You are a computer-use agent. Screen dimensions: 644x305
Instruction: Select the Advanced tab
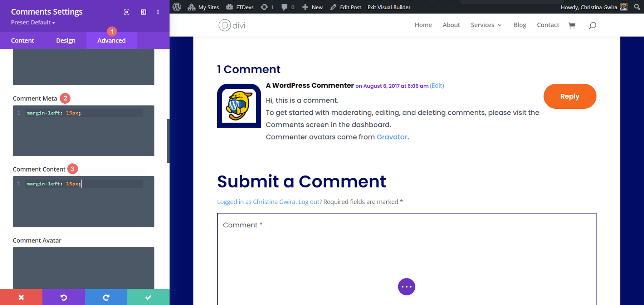point(111,40)
